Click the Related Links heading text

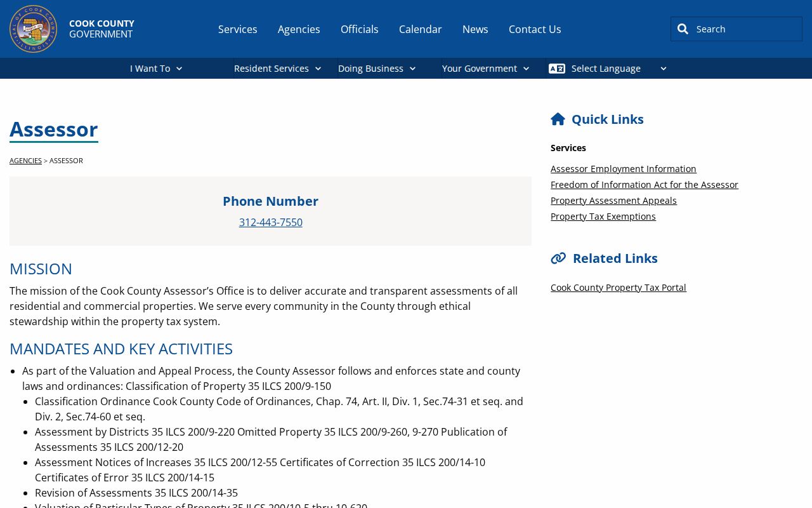pyautogui.click(x=615, y=258)
